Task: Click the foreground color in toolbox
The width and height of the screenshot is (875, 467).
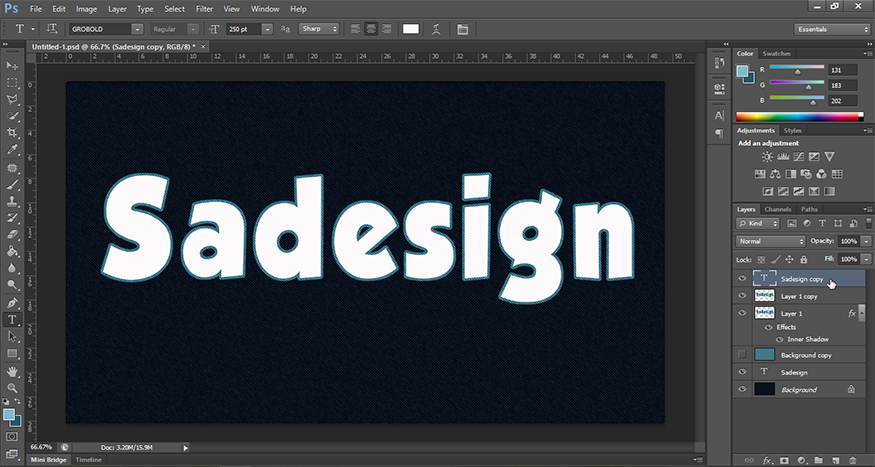Action: click(8, 415)
